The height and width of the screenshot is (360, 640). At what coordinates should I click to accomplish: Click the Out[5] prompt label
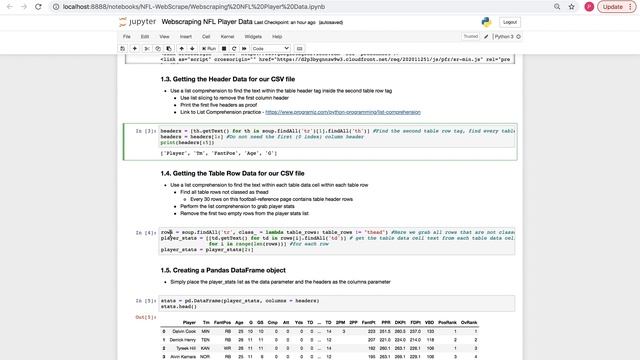pyautogui.click(x=146, y=318)
